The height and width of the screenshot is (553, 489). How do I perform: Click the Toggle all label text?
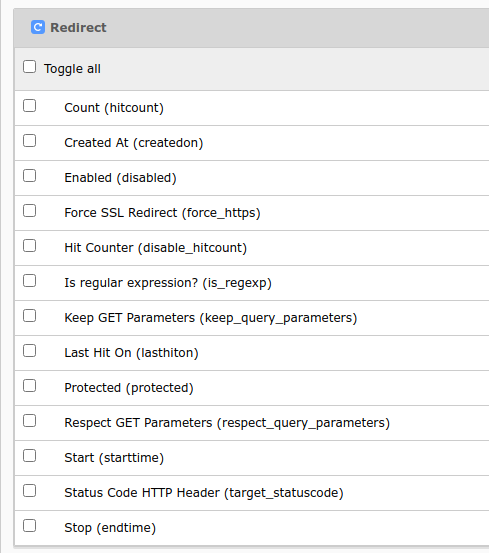pos(72,69)
